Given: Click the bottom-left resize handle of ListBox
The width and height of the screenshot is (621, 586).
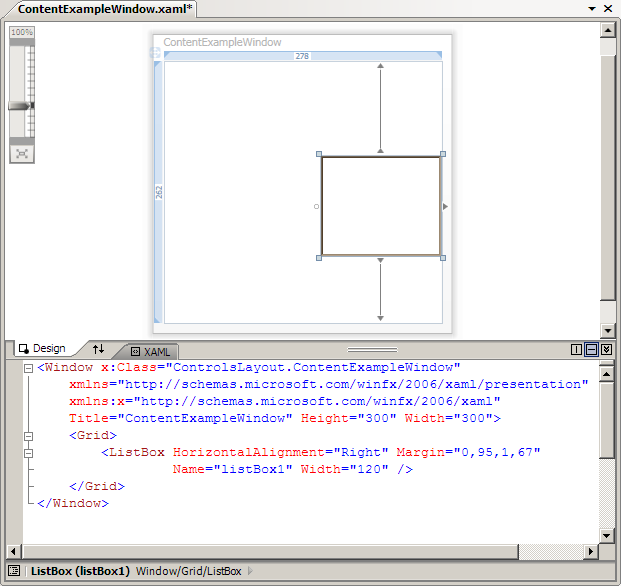Looking at the screenshot, I should coord(319,258).
